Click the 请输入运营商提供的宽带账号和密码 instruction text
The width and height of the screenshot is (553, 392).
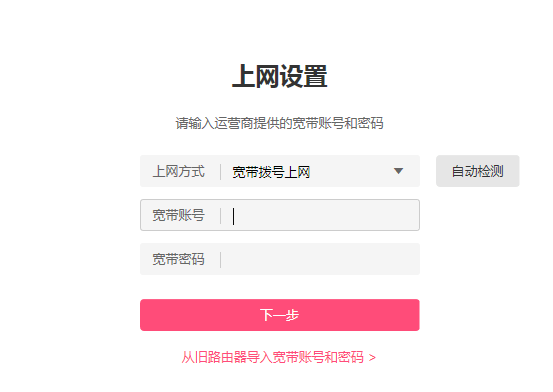pos(279,123)
